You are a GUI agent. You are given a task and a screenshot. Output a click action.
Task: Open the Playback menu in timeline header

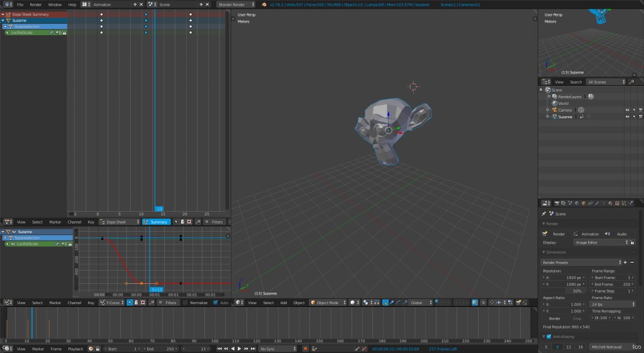75,349
